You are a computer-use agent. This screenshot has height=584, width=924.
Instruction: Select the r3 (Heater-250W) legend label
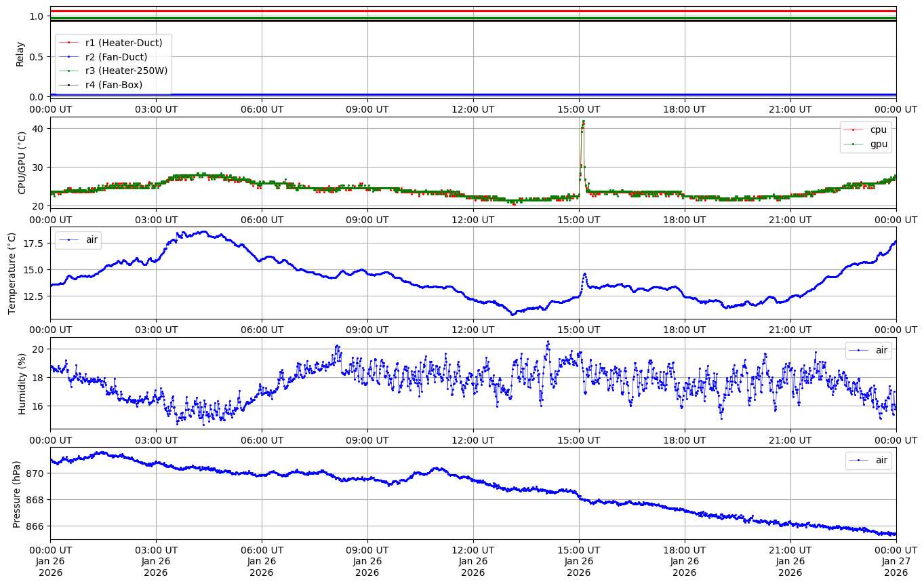pos(126,71)
